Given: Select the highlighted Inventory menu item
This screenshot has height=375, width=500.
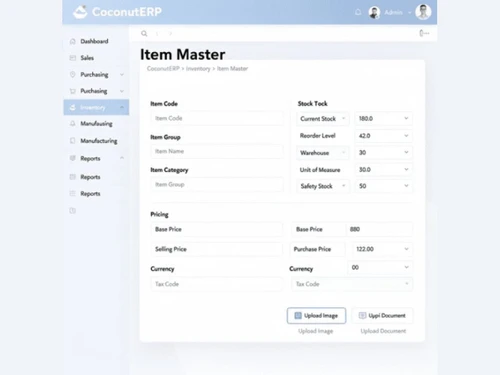Looking at the screenshot, I should coord(96,107).
